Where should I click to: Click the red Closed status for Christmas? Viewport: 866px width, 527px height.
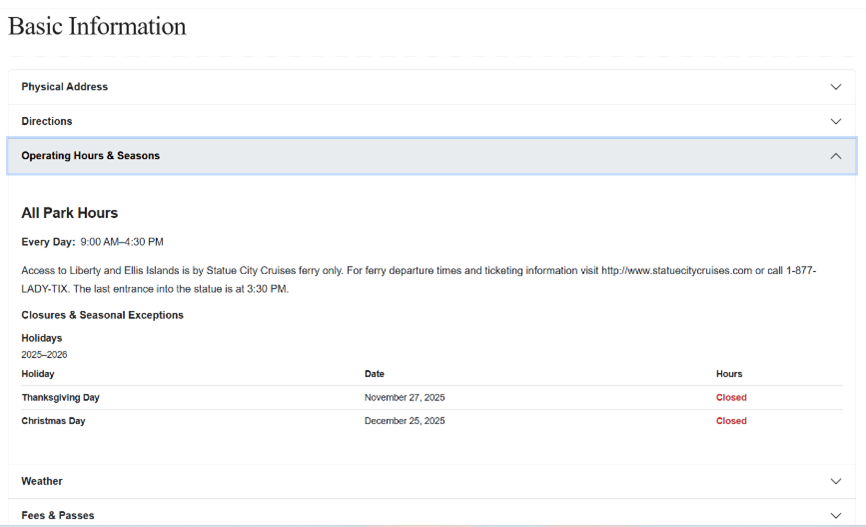731,421
